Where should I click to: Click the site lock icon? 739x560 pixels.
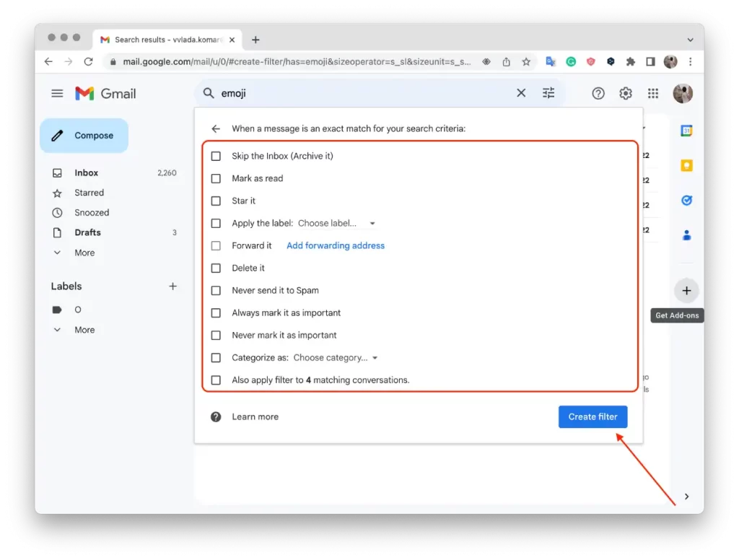pyautogui.click(x=113, y=62)
